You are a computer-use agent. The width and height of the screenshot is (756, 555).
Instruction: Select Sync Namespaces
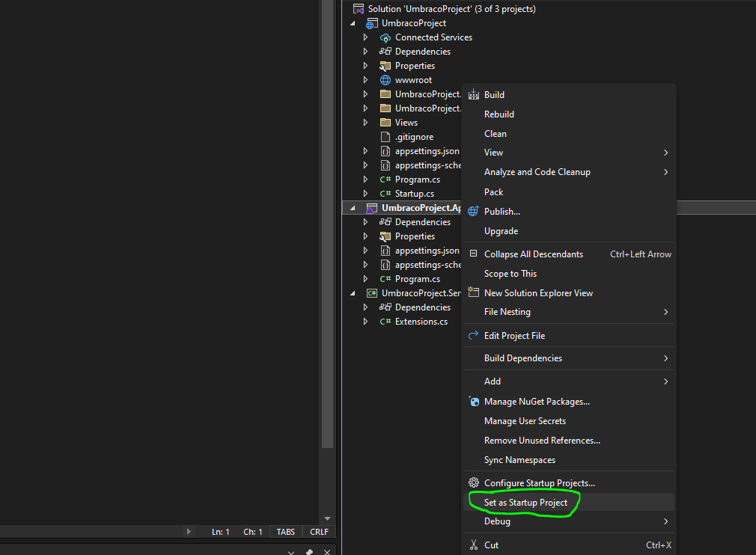[568, 459]
